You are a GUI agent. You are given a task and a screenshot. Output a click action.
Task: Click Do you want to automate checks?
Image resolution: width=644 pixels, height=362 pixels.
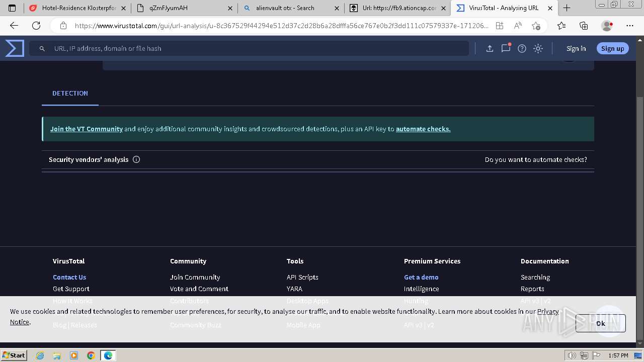[536, 159]
